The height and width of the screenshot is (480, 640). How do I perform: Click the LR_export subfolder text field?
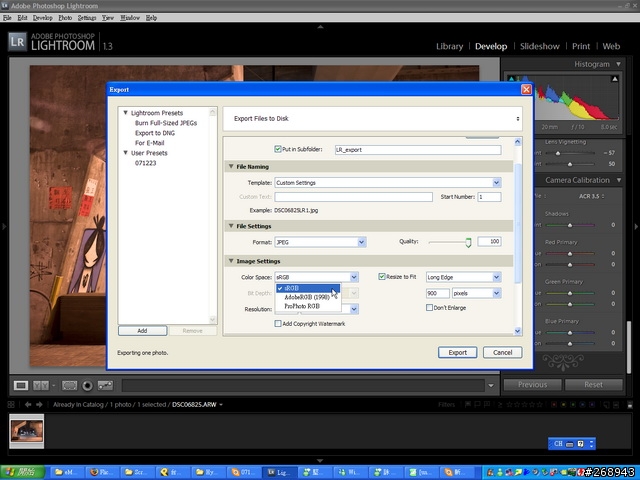click(418, 150)
